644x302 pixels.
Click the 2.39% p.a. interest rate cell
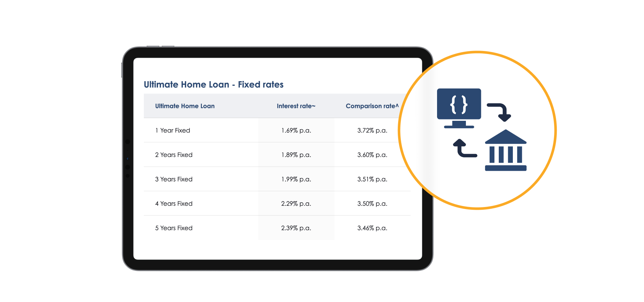pyautogui.click(x=296, y=228)
